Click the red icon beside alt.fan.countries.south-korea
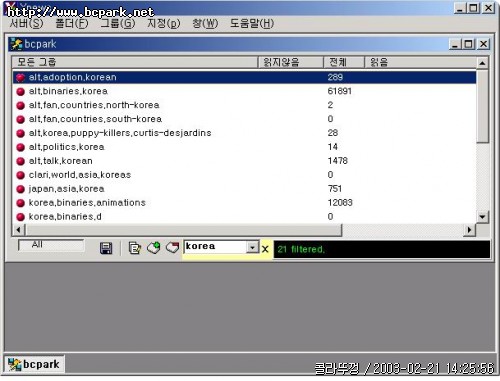Viewport: 500px width, 381px height. pyautogui.click(x=21, y=119)
